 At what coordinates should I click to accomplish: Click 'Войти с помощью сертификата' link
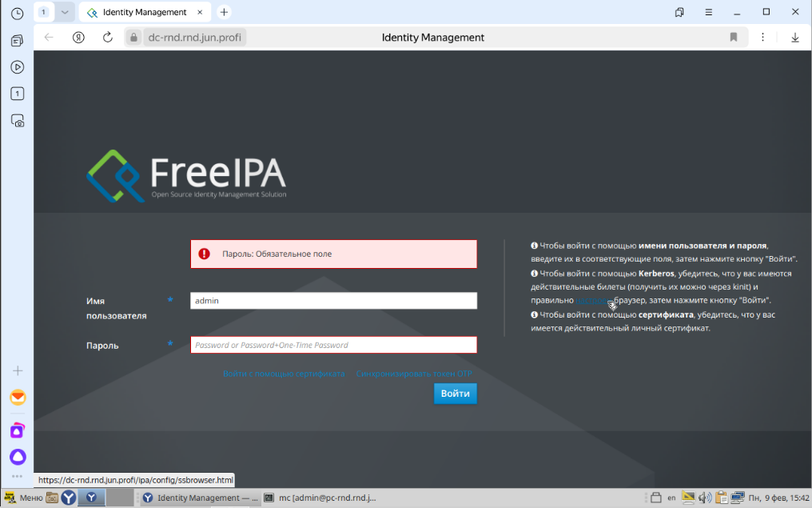click(285, 373)
